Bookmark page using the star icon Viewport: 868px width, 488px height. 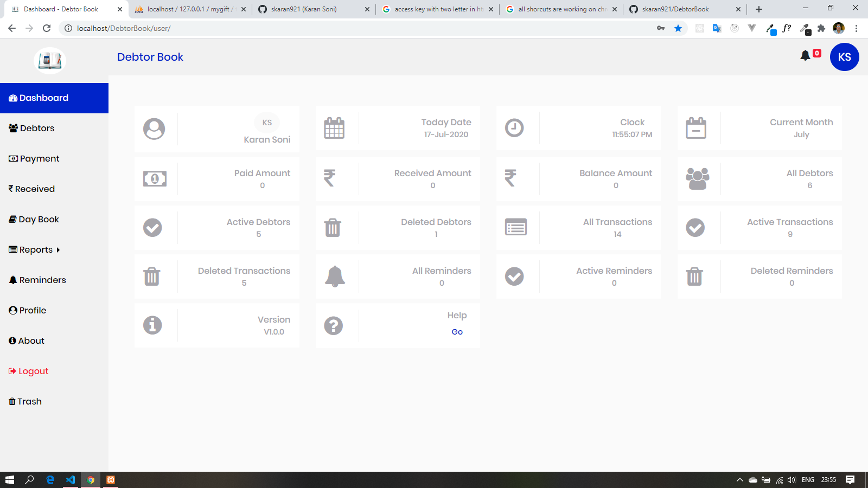click(678, 28)
